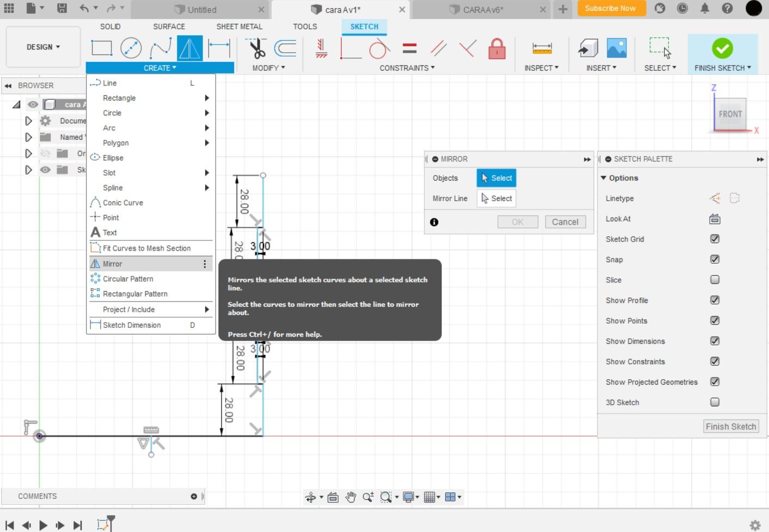Open the SELECT dropdown menu
769x532 pixels.
tap(660, 68)
